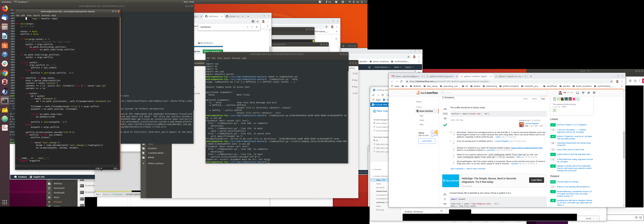The height and width of the screenshot is (224, 644).
Task: Click the show 1 more comment link
Action: [x=476, y=169]
